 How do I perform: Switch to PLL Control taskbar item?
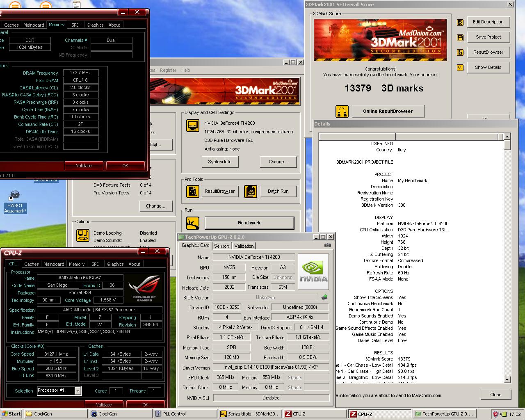(185, 414)
